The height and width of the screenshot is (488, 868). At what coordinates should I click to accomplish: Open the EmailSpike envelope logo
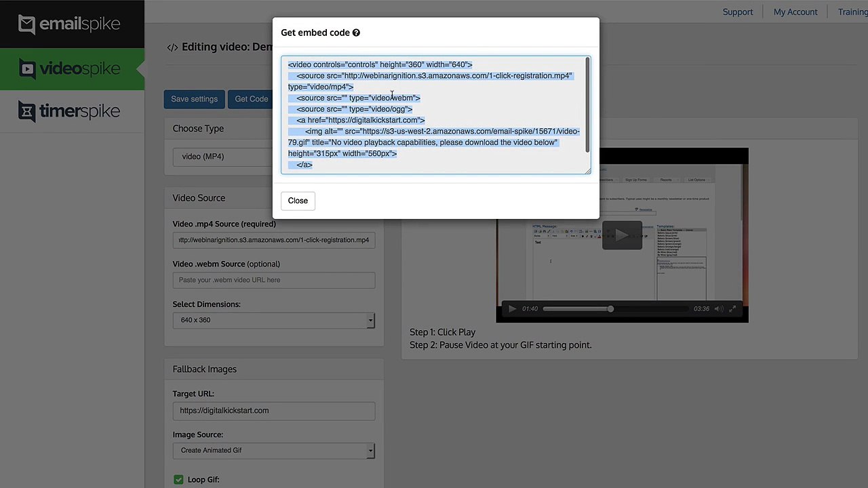tap(26, 24)
